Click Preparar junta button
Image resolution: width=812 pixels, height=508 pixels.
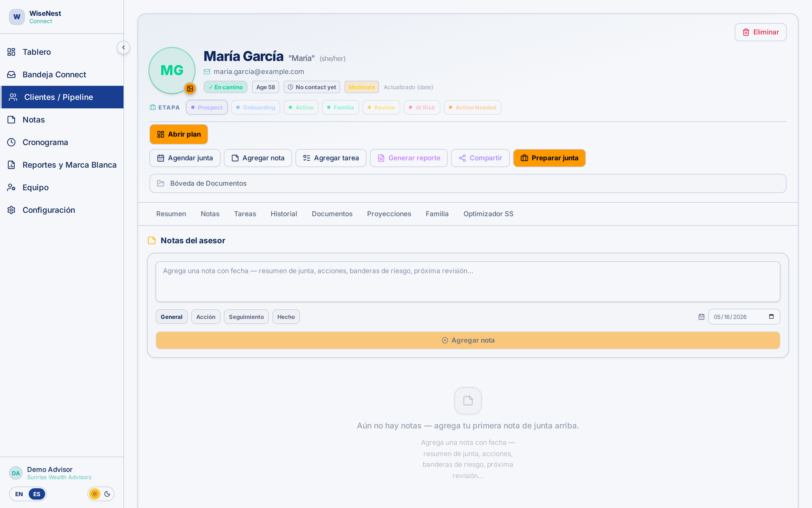click(x=549, y=158)
